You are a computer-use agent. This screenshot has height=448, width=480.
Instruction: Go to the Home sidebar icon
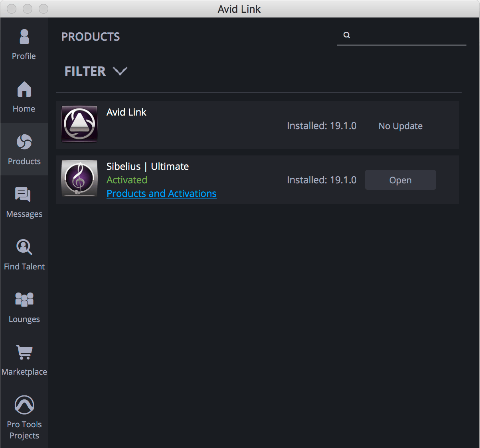click(24, 89)
